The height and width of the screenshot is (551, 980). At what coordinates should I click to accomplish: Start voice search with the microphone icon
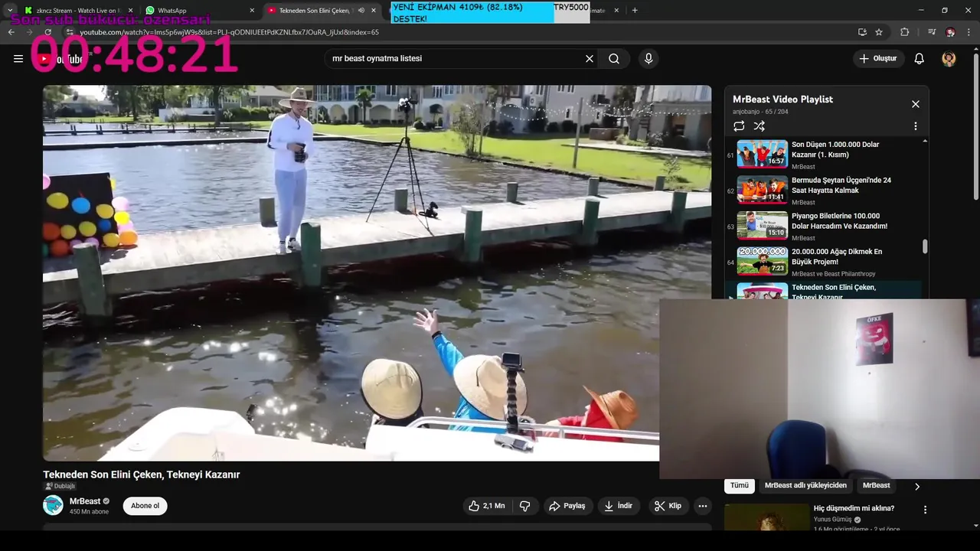[648, 59]
